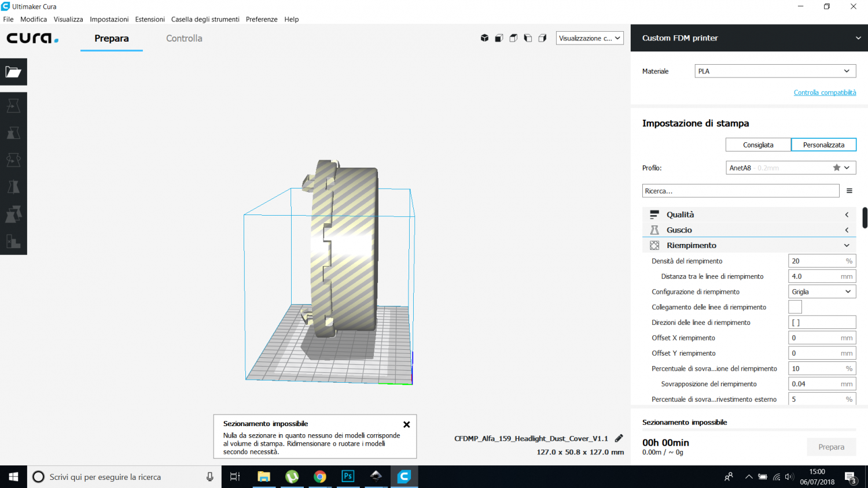Switch to the Prepara tab
Screen dimensions: 868x488
[x=112, y=38]
